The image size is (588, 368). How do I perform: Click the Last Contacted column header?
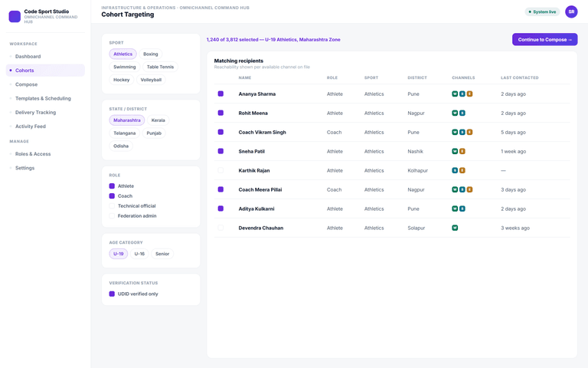519,77
